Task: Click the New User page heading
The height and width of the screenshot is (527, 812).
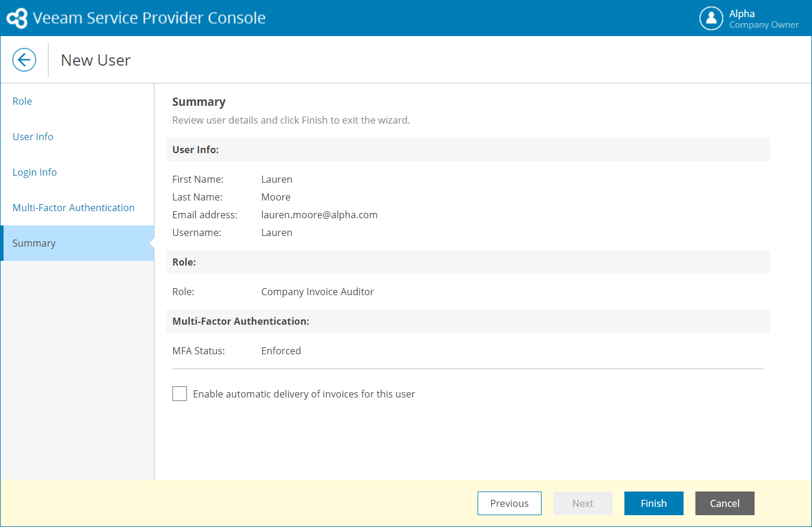Action: [x=96, y=60]
